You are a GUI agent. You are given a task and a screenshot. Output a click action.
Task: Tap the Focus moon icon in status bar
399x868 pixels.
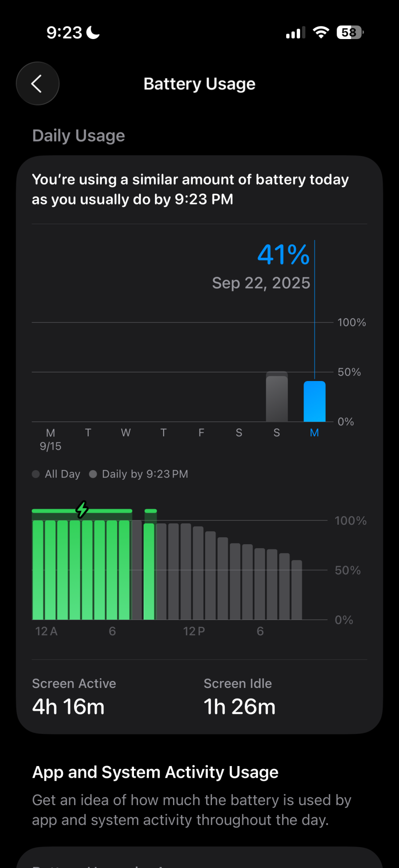(93, 33)
